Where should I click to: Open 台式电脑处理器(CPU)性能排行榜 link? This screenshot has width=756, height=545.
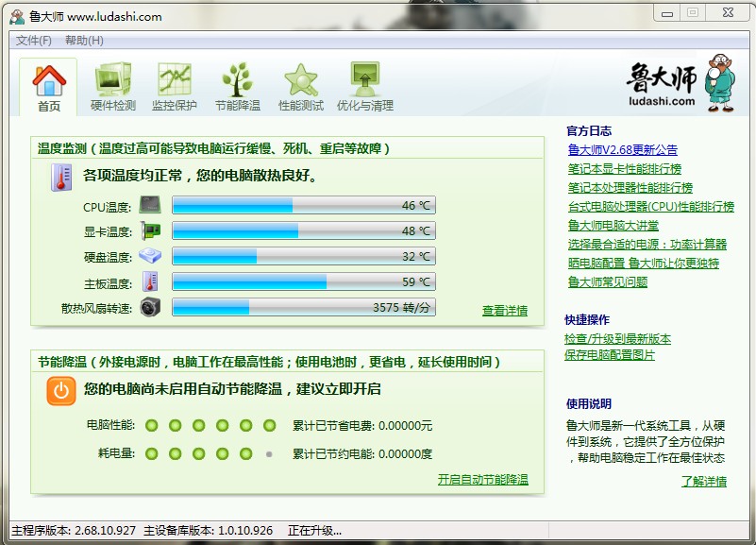click(x=651, y=207)
